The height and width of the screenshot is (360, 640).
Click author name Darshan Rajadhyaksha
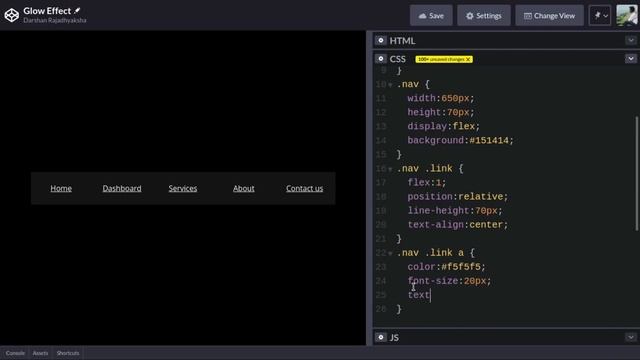[55, 20]
